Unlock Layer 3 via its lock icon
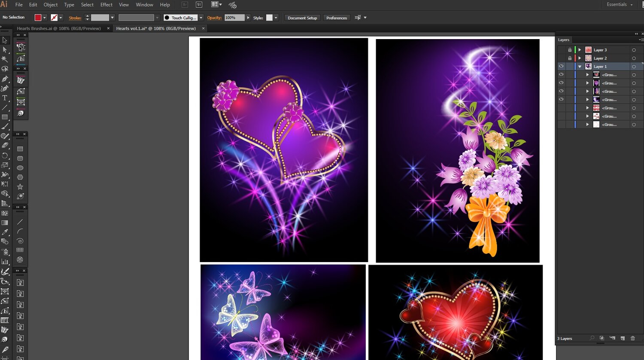The height and width of the screenshot is (360, 644). (x=570, y=50)
